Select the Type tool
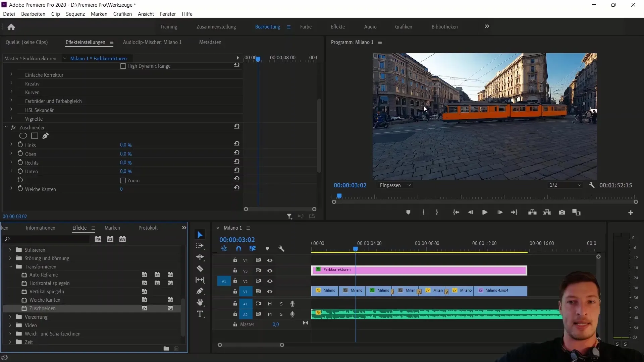This screenshot has height=362, width=644. [200, 314]
